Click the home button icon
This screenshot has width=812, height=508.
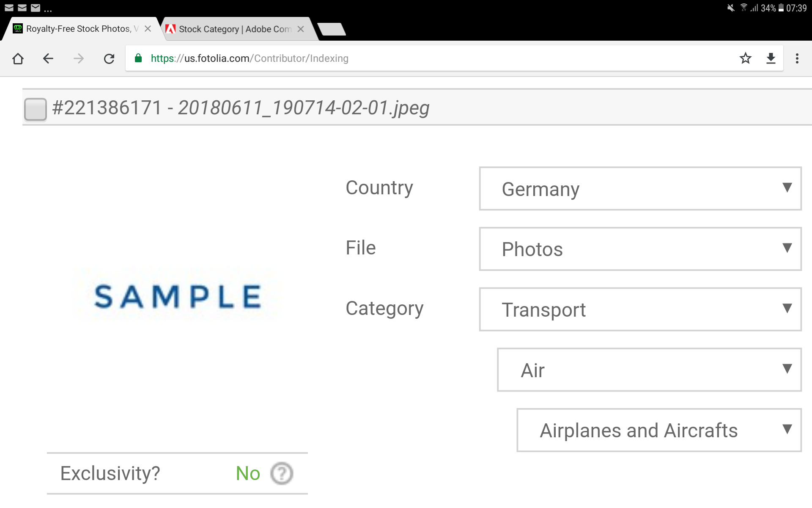pyautogui.click(x=17, y=58)
